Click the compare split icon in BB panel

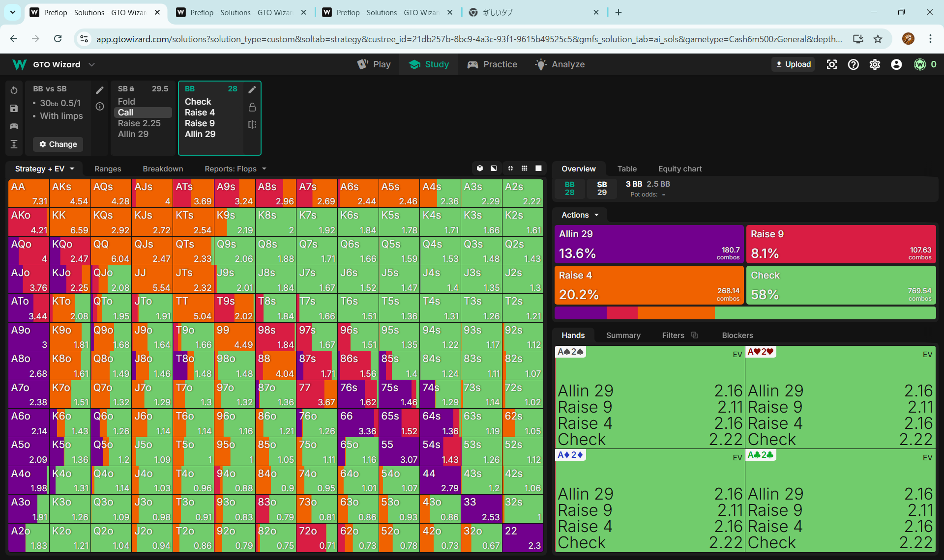(x=252, y=125)
